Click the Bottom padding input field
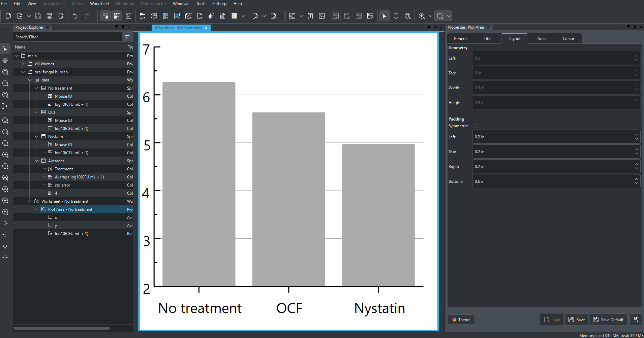This screenshot has width=644, height=338. click(x=553, y=181)
